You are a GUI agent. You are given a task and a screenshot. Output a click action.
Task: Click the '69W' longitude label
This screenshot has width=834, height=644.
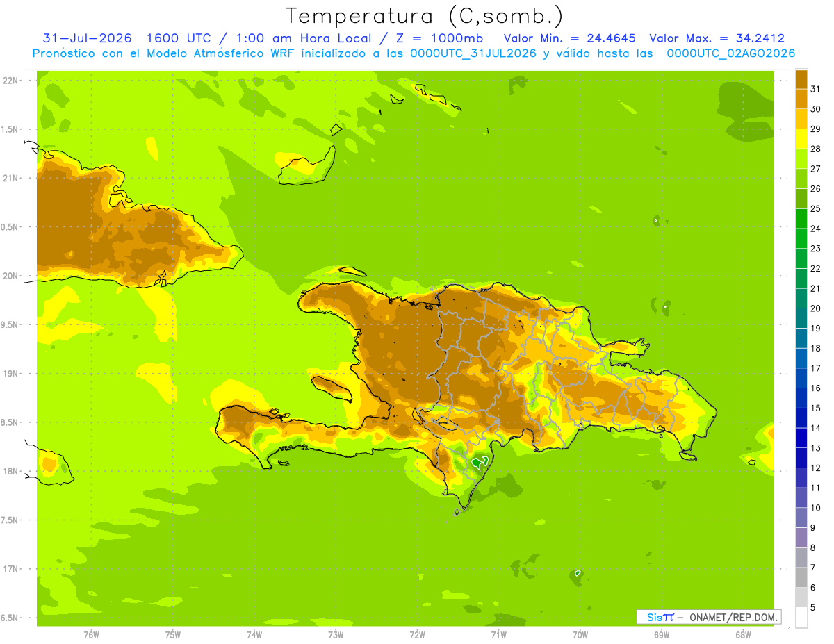pos(662,636)
